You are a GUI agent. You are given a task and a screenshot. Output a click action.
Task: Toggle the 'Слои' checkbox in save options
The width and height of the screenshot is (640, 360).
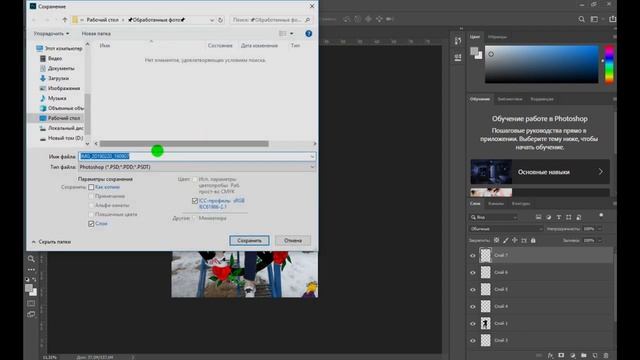(91, 224)
